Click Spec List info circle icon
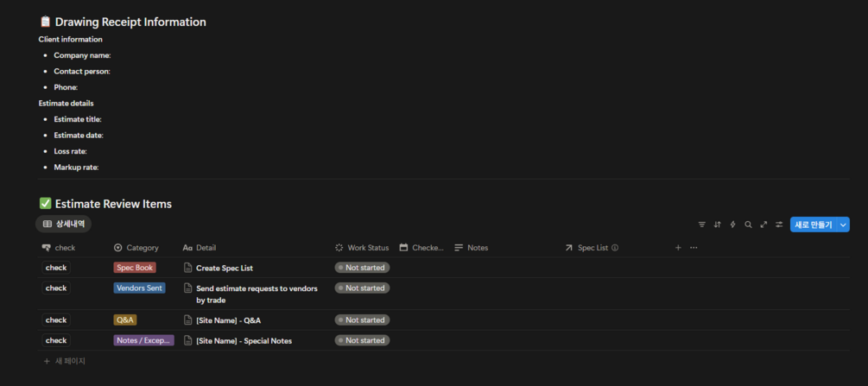Screen dimensions: 868x386 [x=615, y=248]
